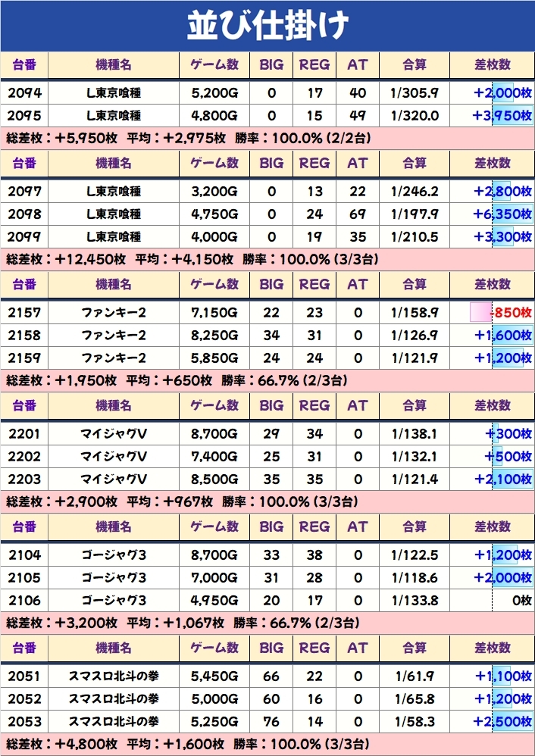535x756 pixels.
Task: Select machine number 2098 cell
Action: [24, 214]
